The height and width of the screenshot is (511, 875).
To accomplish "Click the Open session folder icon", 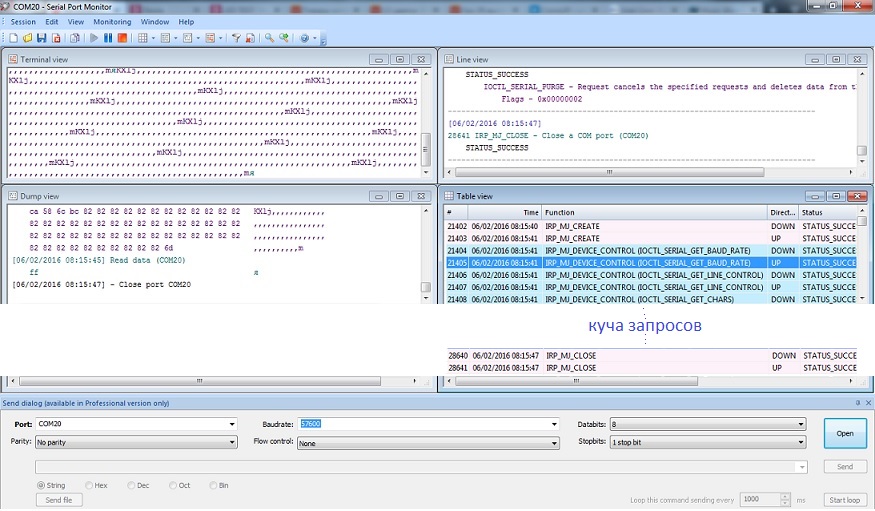I will (27, 38).
